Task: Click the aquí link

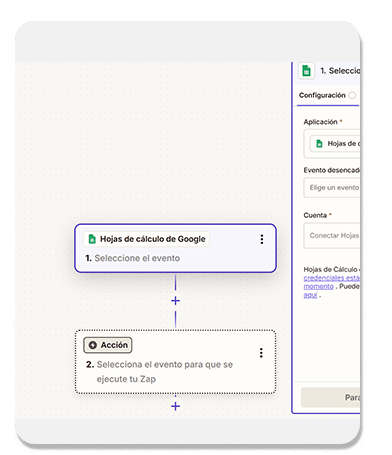Action: coord(310,295)
